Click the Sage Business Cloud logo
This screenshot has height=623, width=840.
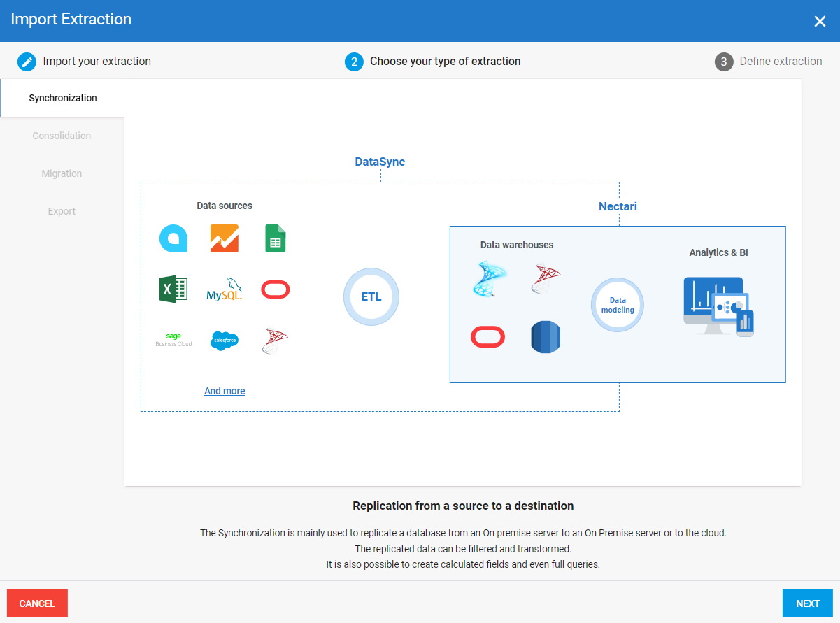coord(173,341)
